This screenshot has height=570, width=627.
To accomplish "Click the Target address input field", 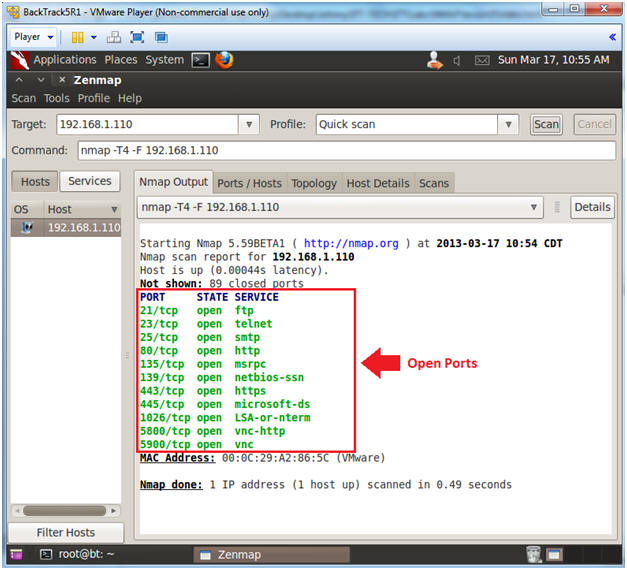I will tap(147, 124).
